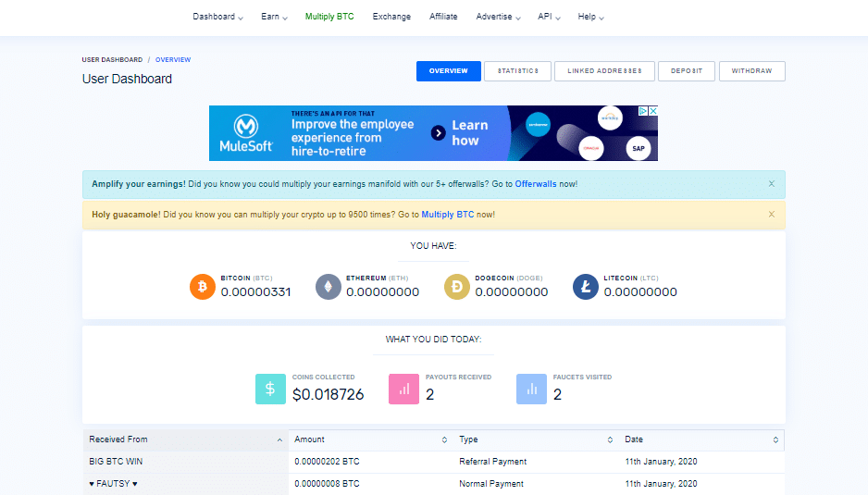This screenshot has width=868, height=495.
Task: Open the Earn dropdown menu
Action: [x=274, y=17]
